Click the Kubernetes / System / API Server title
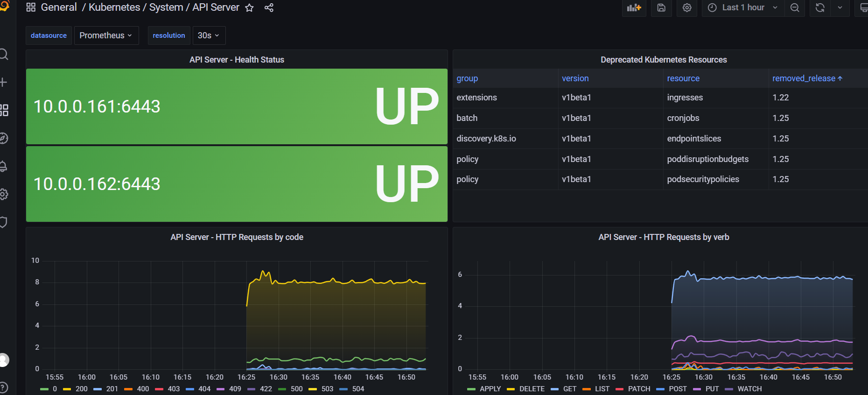868x395 pixels. tap(164, 7)
